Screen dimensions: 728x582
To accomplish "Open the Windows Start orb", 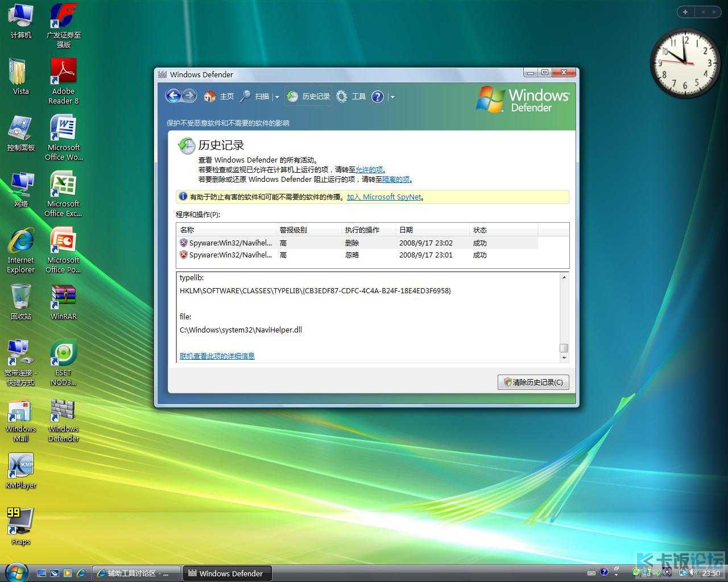I will click(x=16, y=571).
